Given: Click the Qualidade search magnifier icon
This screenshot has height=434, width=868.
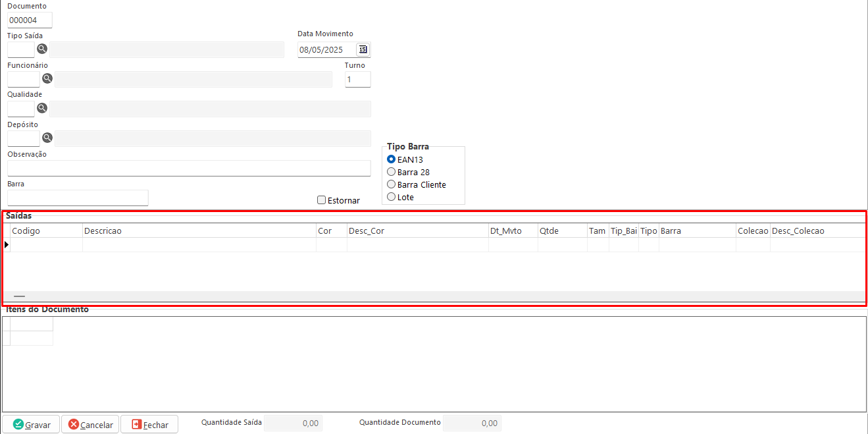Looking at the screenshot, I should tap(42, 108).
